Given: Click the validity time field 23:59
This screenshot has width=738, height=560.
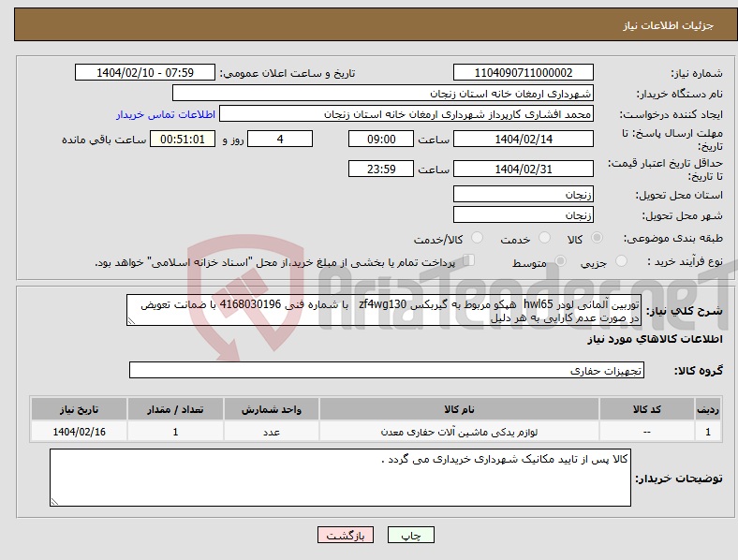Looking at the screenshot, I should (381, 169).
